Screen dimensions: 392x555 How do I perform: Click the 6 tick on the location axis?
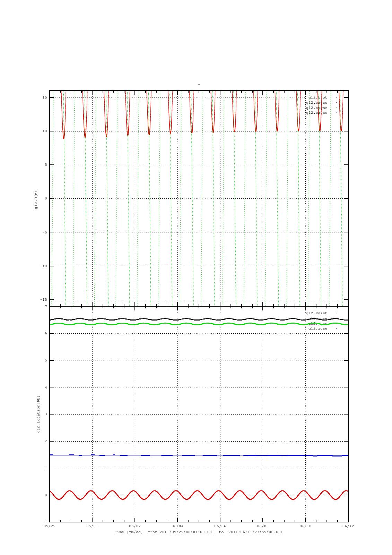pos(46,333)
